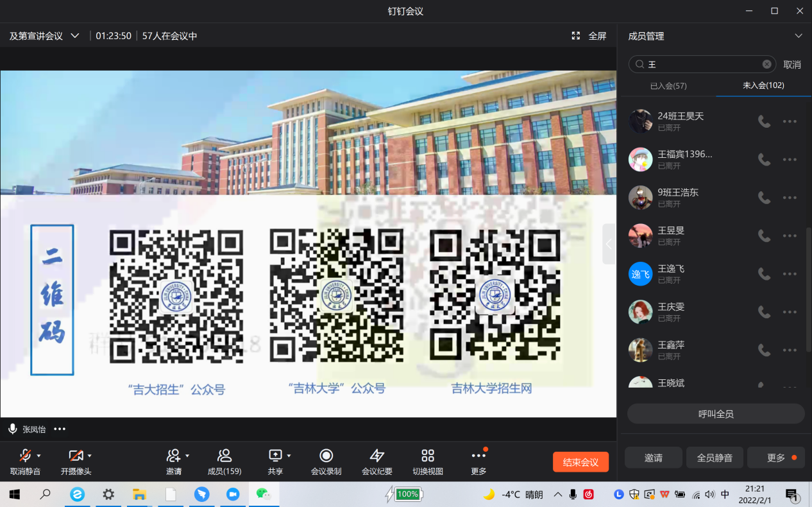Viewport: 812px width, 507px height.
Task: Select the 未入会(102) tab
Action: (x=763, y=85)
